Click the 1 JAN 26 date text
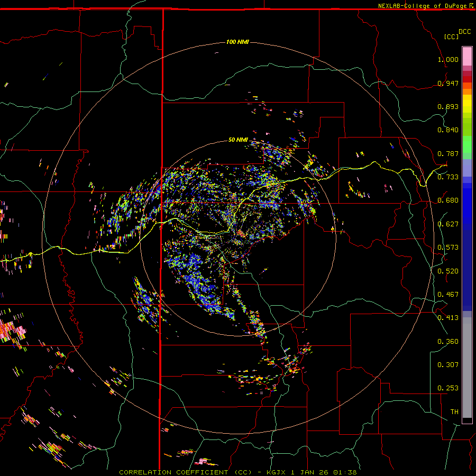The height and width of the screenshot is (476, 476). 309,472
